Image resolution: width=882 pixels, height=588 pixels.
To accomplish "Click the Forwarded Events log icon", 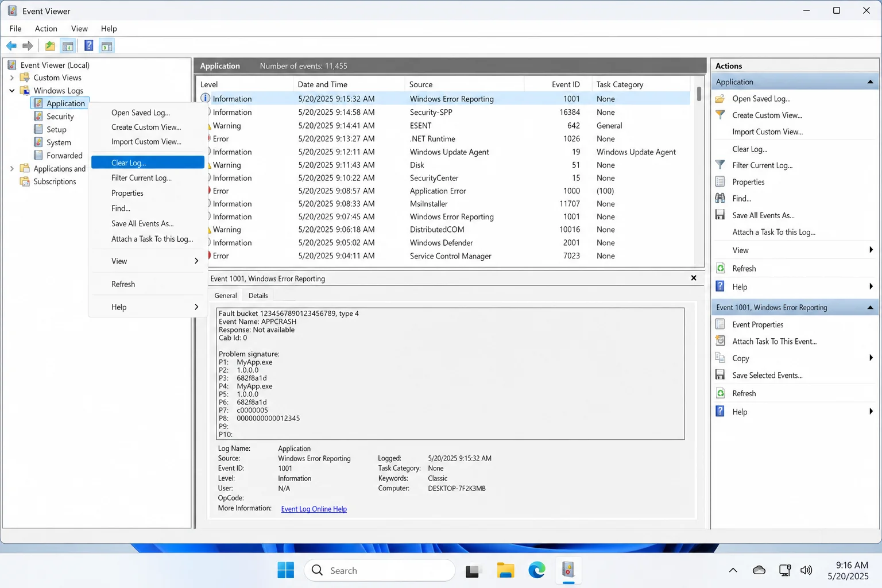I will (38, 155).
